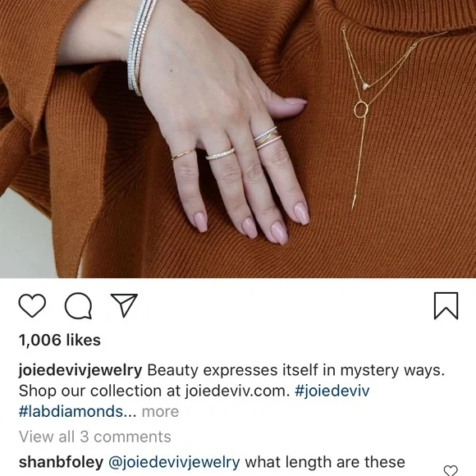476x476 pixels.
Task: Open comments with speech bubble icon
Action: [x=78, y=305]
